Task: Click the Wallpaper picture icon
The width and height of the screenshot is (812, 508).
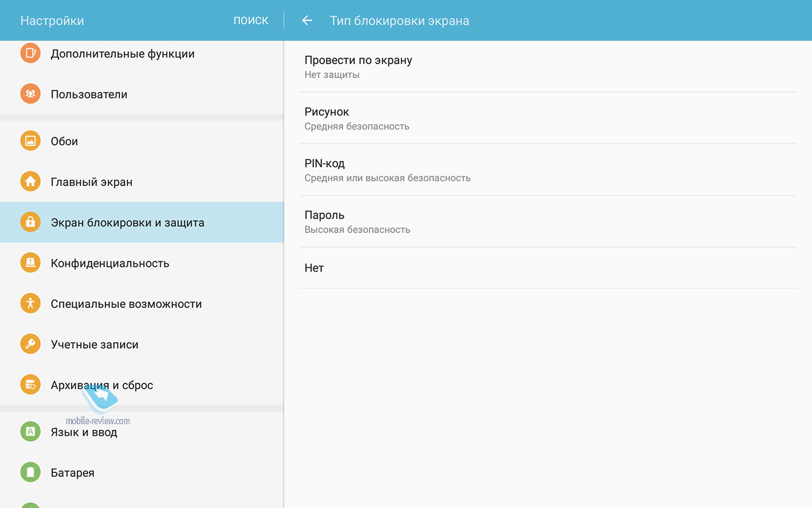Action: pyautogui.click(x=30, y=141)
